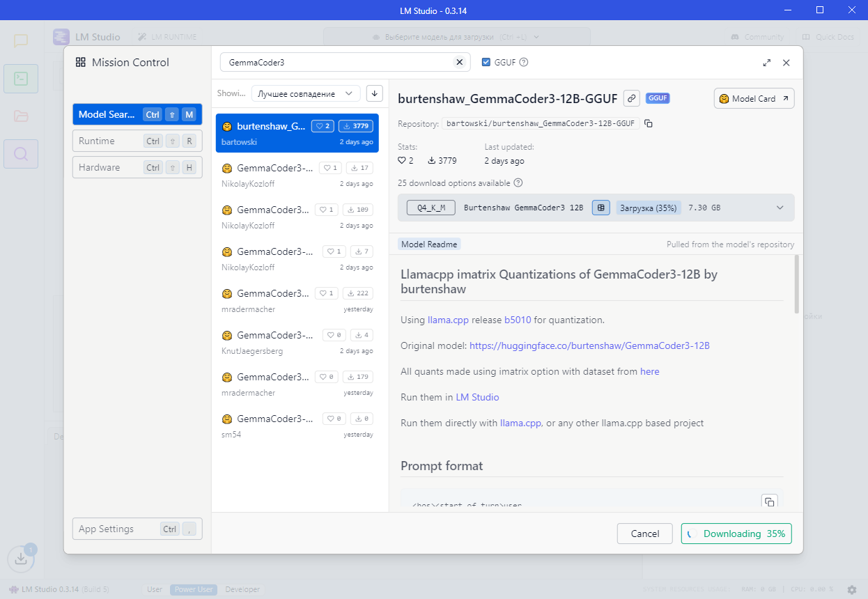
Task: Click the Model Readme tag
Action: 429,244
